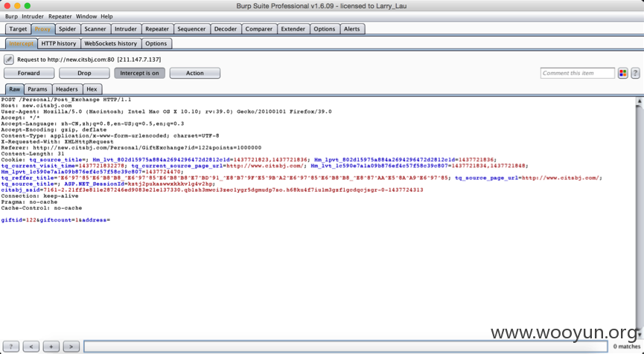Viewport: 644px width, 354px height.
Task: Switch to the Spider tab
Action: pos(67,29)
